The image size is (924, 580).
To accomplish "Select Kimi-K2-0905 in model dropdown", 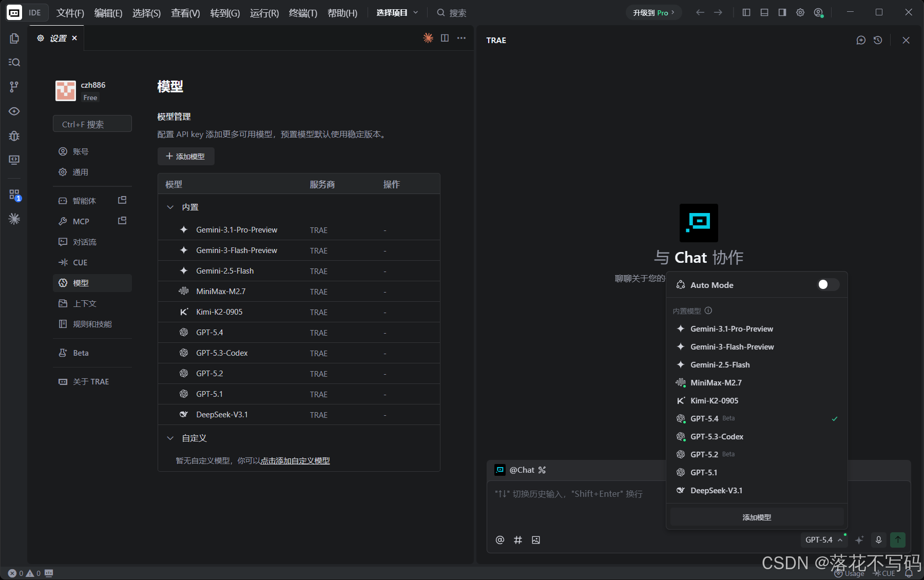I will point(757,400).
